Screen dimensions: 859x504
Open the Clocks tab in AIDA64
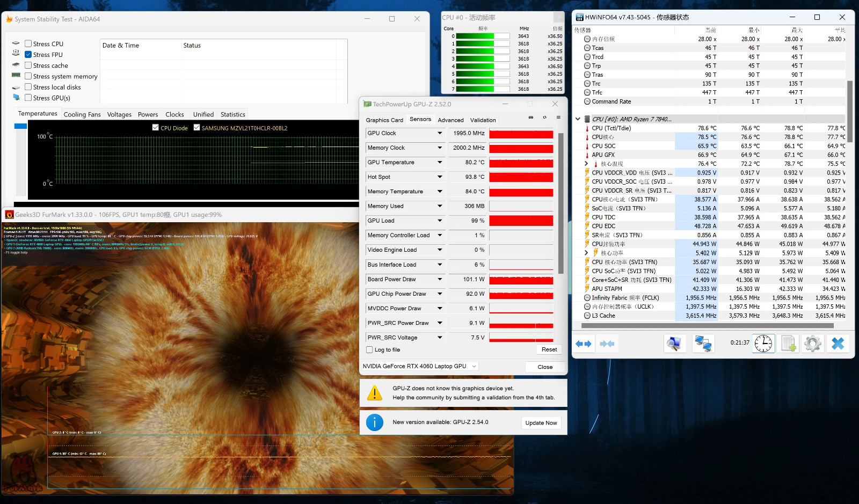pos(174,114)
